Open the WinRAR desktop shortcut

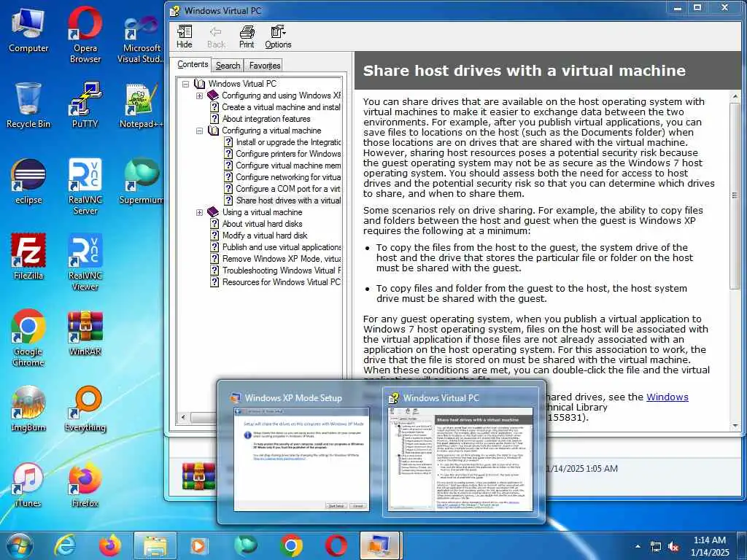click(x=85, y=333)
